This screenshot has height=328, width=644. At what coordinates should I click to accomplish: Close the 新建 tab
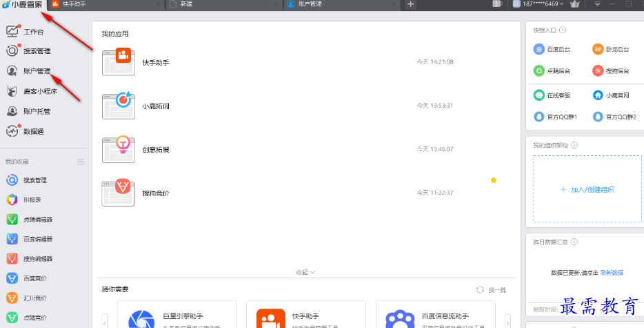[276, 4]
